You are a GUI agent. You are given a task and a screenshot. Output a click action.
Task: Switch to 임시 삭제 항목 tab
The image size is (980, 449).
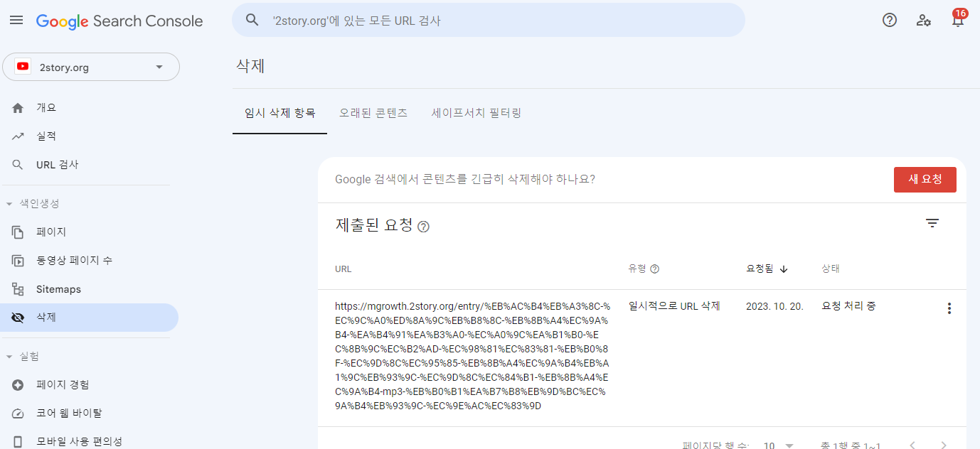[x=279, y=113]
